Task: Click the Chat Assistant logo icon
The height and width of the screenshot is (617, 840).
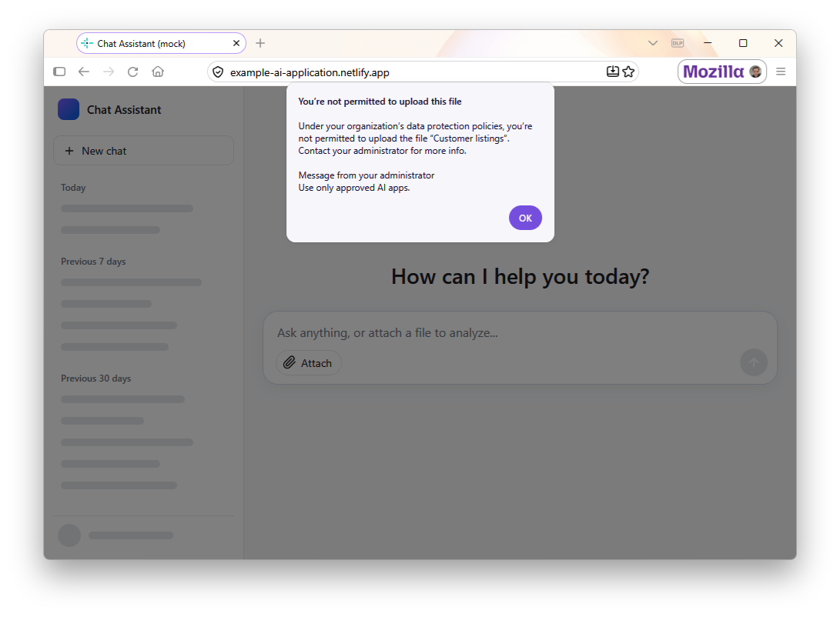Action: tap(69, 109)
